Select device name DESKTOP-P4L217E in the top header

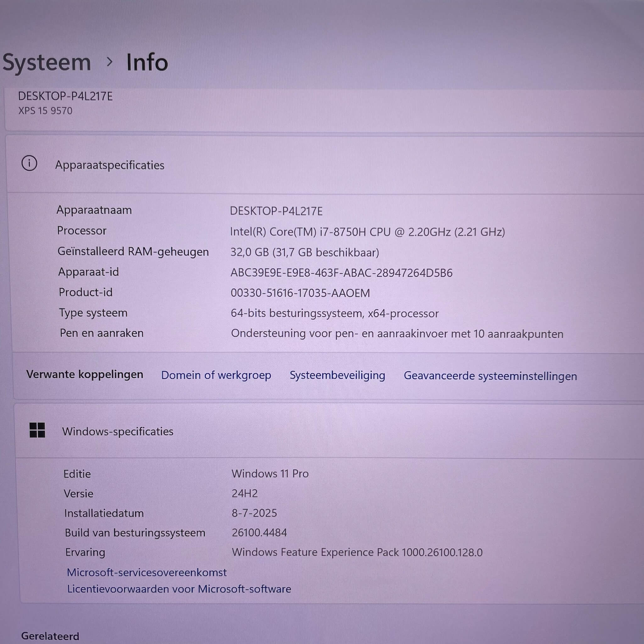click(x=65, y=96)
